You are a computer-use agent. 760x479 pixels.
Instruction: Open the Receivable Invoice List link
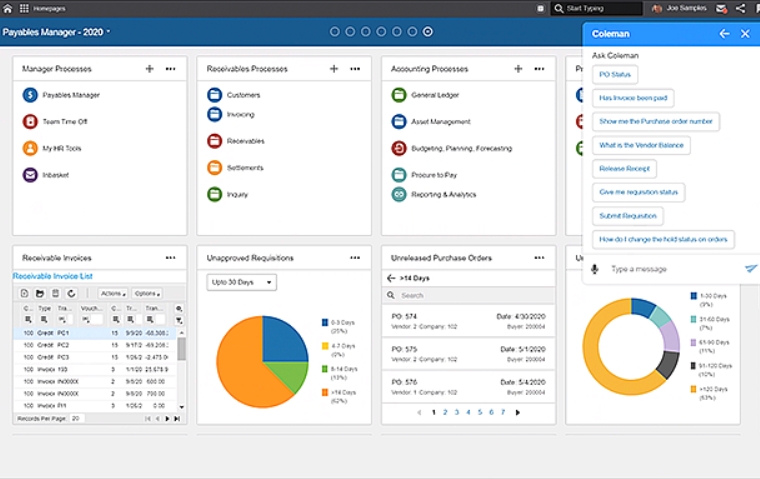coord(52,276)
